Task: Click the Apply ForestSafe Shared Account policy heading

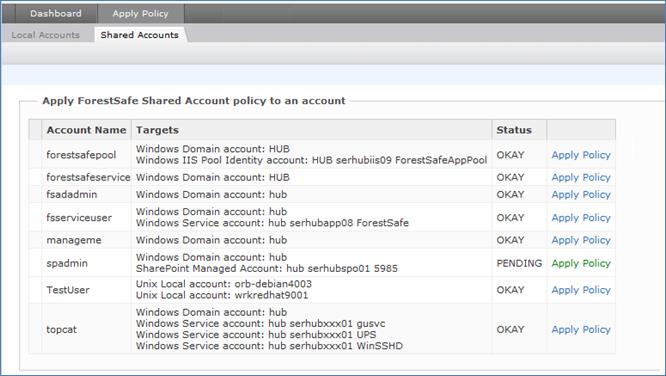Action: [x=194, y=101]
